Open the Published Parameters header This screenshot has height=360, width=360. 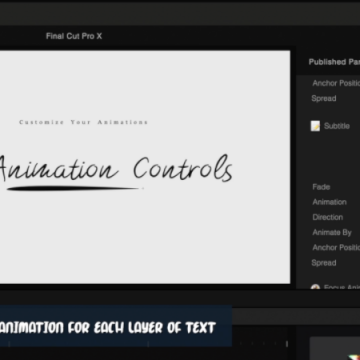point(334,62)
